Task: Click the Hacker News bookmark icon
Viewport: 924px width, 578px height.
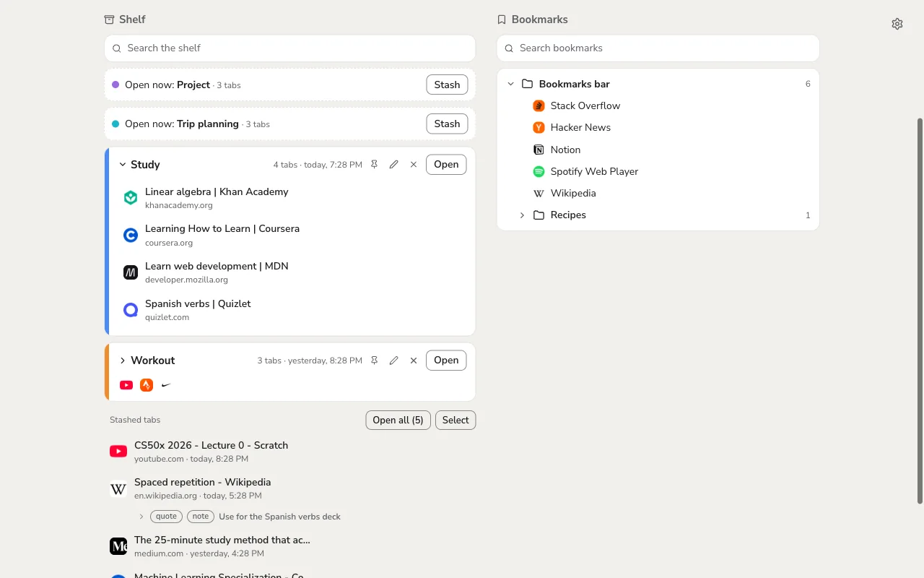Action: pos(539,127)
